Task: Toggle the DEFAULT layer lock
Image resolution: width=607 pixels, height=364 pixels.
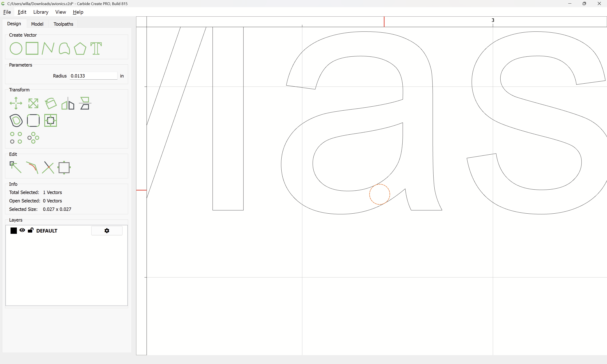Action: pyautogui.click(x=30, y=230)
